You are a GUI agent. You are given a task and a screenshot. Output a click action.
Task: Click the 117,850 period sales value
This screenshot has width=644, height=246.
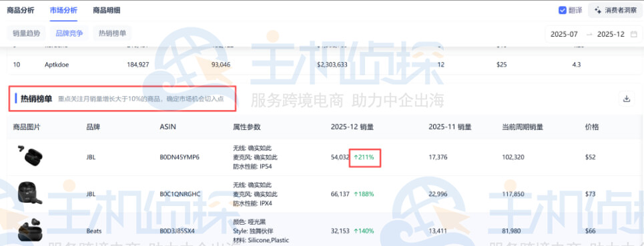513,194
